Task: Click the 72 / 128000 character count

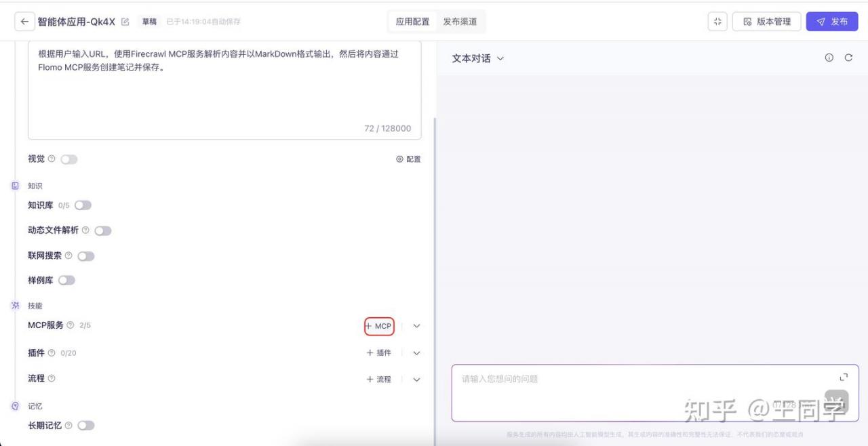Action: 388,128
